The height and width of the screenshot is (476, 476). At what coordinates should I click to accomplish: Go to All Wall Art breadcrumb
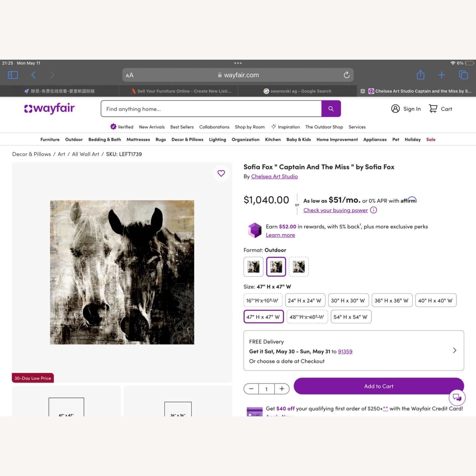click(x=86, y=154)
